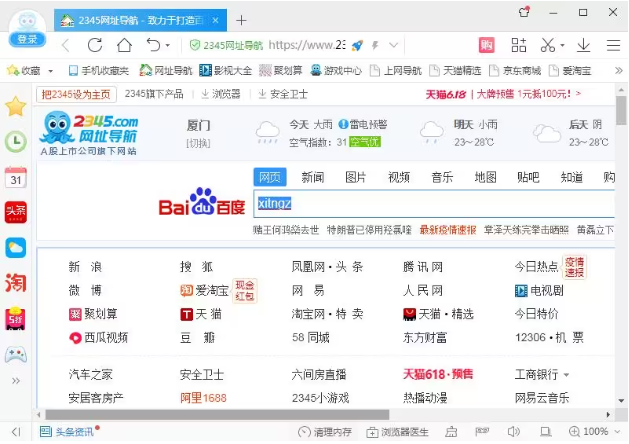The image size is (629, 444).
Task: Open the extensions grid icon
Action: (518, 45)
